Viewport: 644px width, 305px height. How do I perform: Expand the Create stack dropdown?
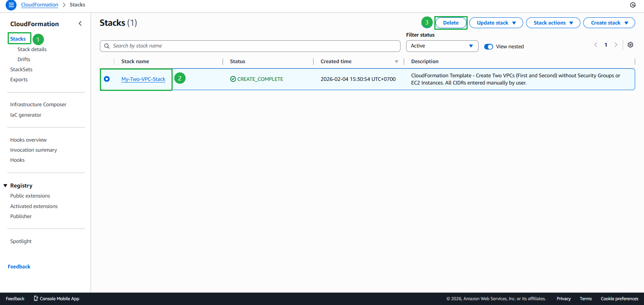pos(609,23)
